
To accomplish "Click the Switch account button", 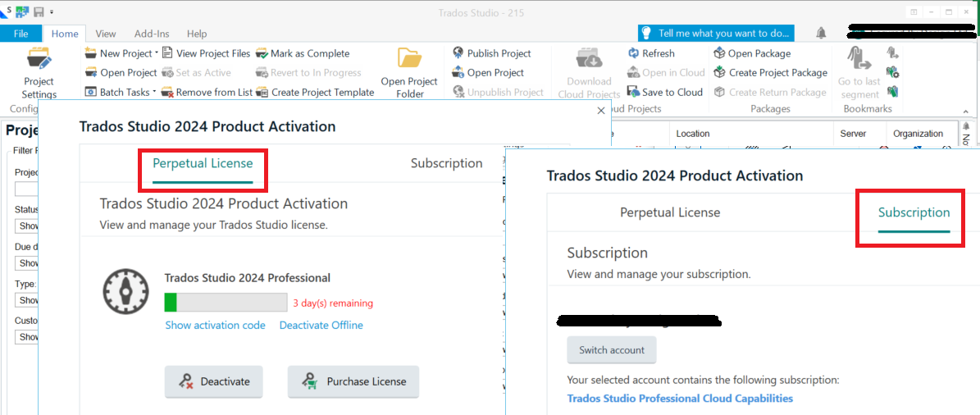I will (611, 350).
